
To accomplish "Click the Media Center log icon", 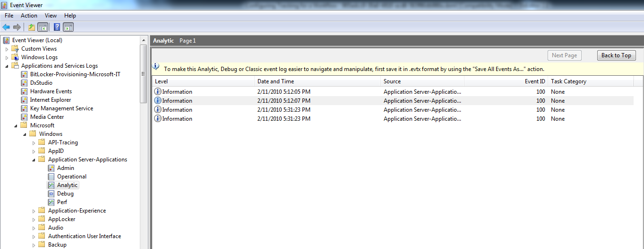I will [x=24, y=117].
